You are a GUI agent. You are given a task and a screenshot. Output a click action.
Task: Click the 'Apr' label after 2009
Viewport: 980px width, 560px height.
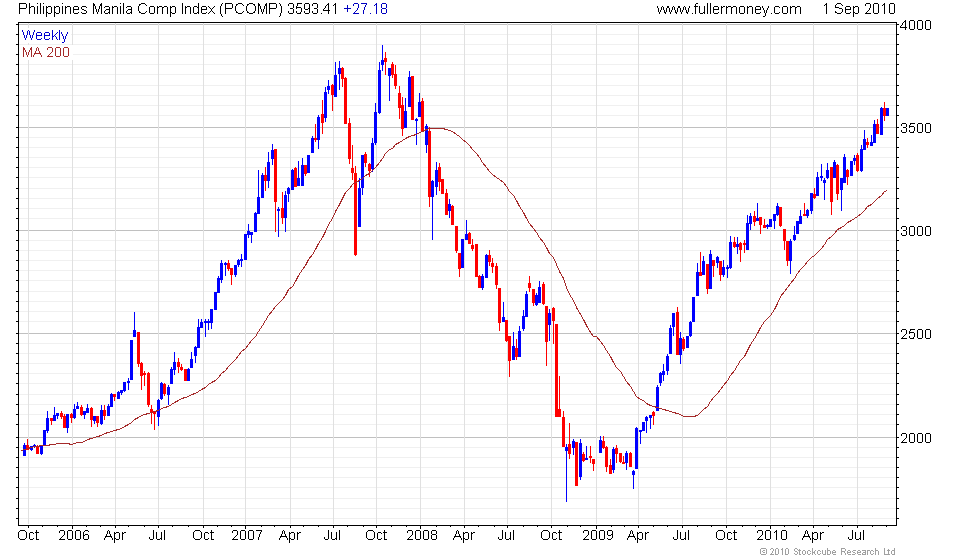pyautogui.click(x=638, y=536)
